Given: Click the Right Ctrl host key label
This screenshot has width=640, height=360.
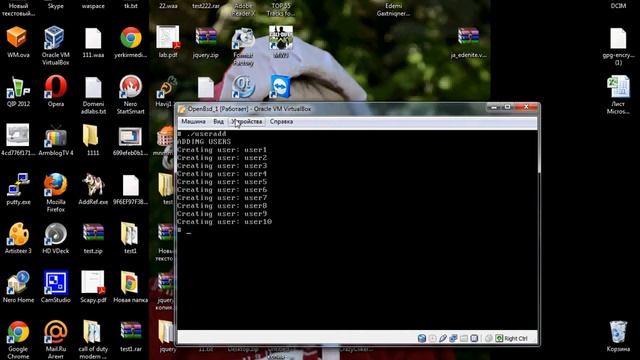Looking at the screenshot, I should click(x=516, y=338).
